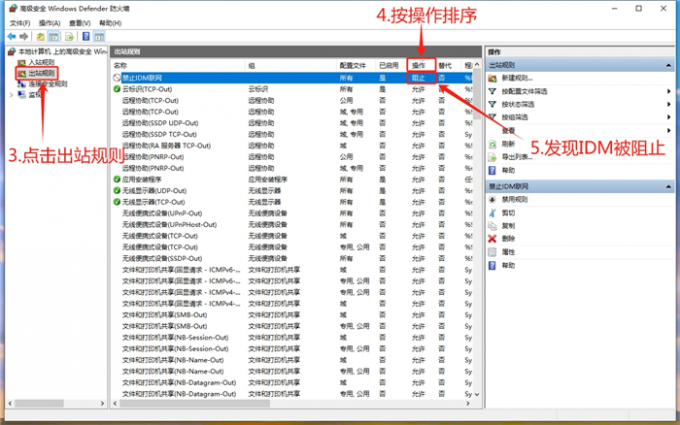Viewport: 680px width, 425px height.
Task: Select 出站规则 in the left tree
Action: click(x=41, y=73)
